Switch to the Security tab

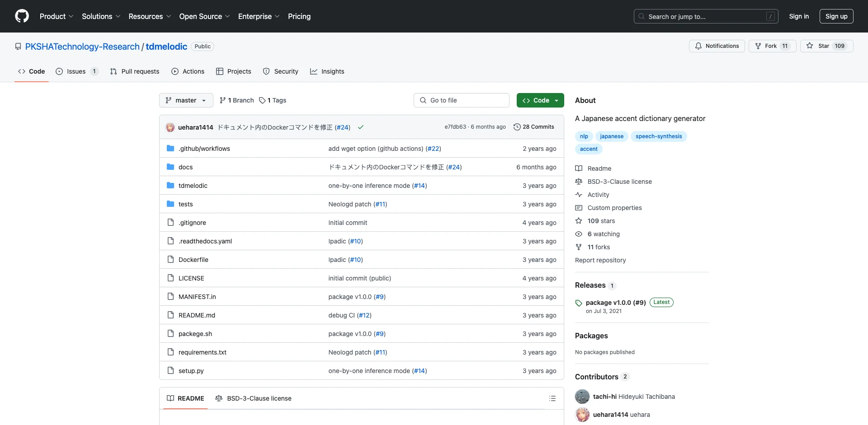click(280, 71)
